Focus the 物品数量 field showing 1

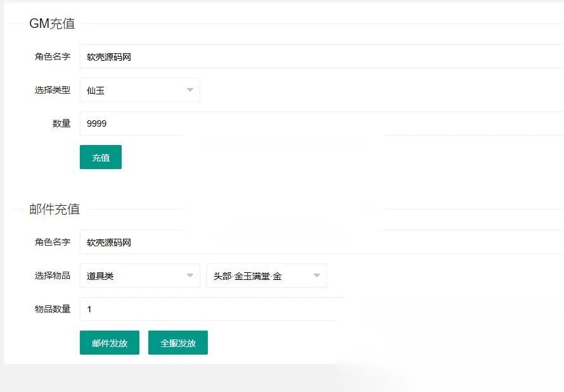tap(212, 308)
